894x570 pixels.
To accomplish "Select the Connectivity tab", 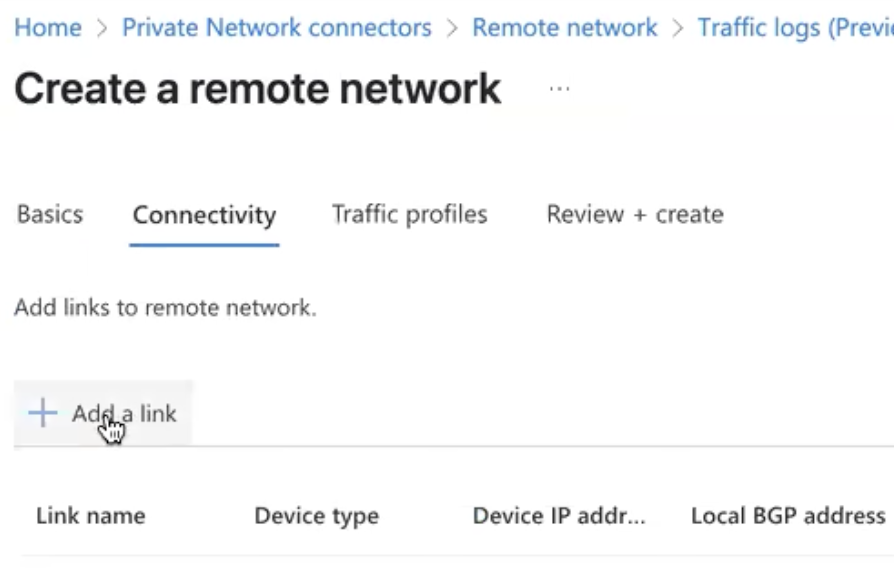I will tap(204, 215).
